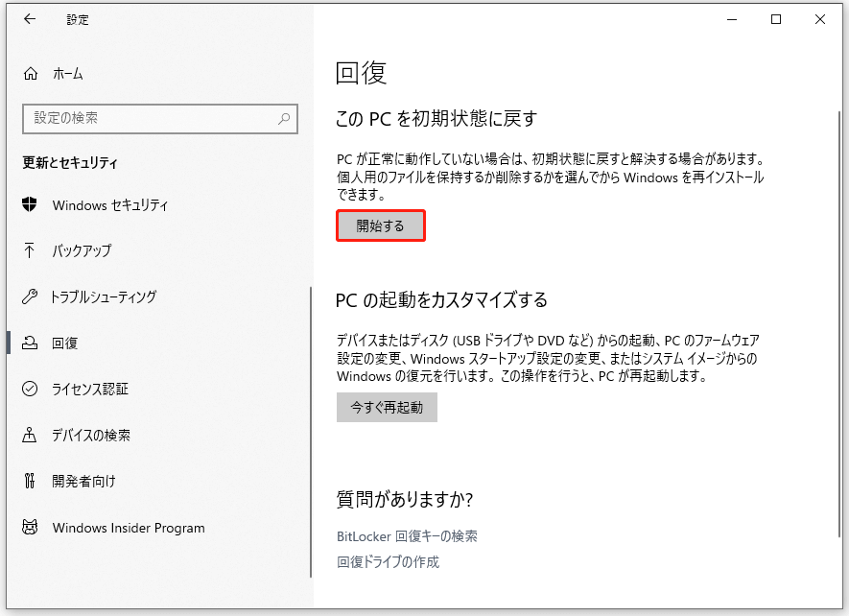Image resolution: width=849 pixels, height=616 pixels.
Task: Select Windows Insider Program in the sidebar
Action: click(128, 528)
